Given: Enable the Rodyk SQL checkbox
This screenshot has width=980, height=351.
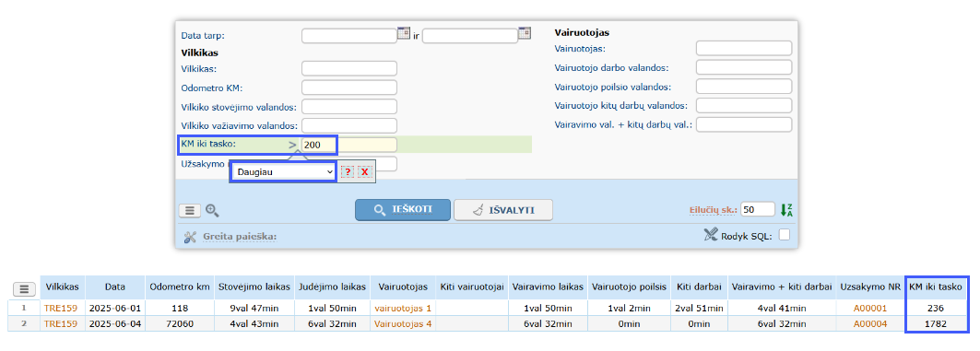Looking at the screenshot, I should (785, 236).
